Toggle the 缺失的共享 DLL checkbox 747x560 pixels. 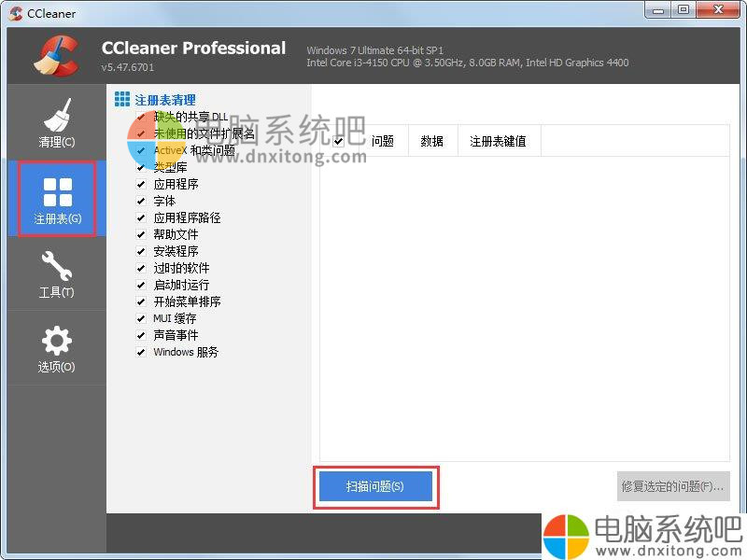pyautogui.click(x=141, y=118)
